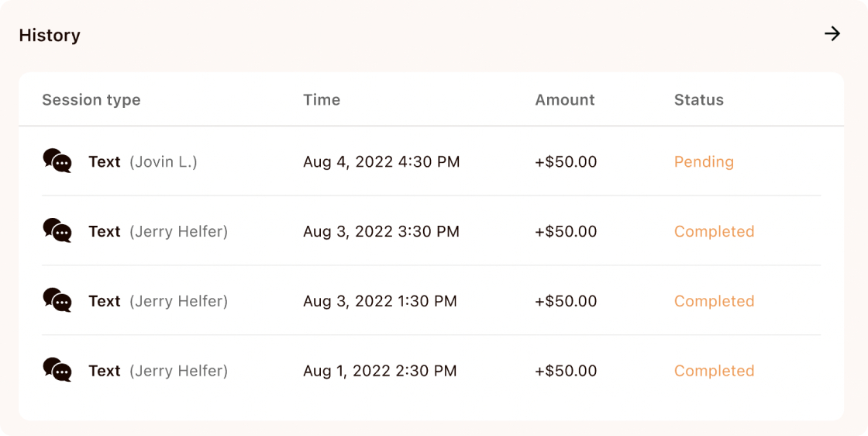The width and height of the screenshot is (868, 436).
Task: Click the Session type column header
Action: click(x=91, y=100)
